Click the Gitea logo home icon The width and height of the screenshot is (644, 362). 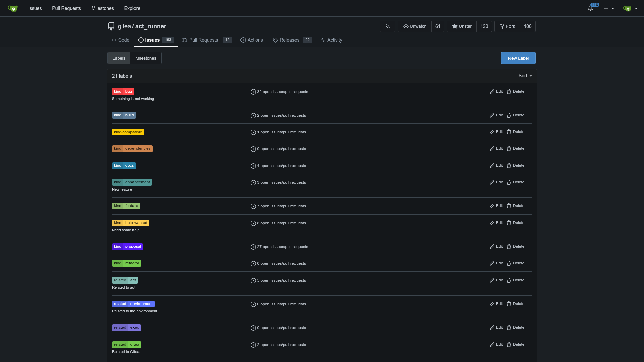click(13, 8)
